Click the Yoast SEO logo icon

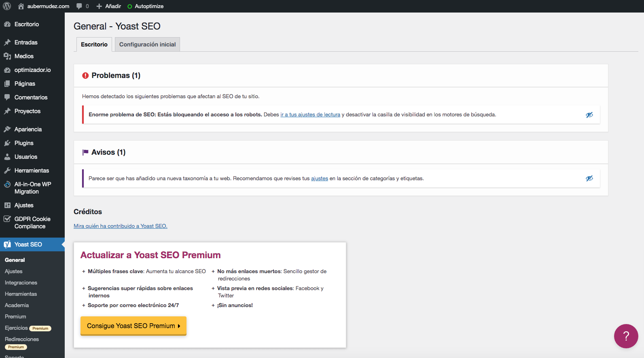tap(7, 244)
